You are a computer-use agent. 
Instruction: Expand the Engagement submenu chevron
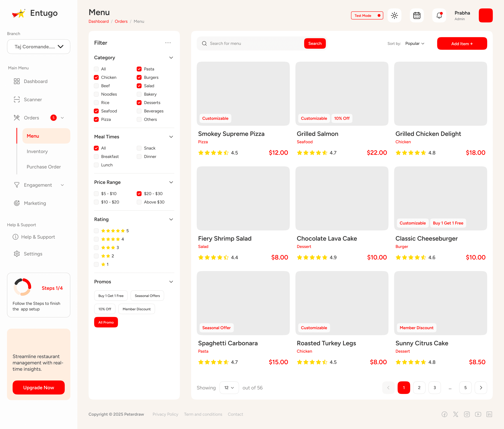(62, 185)
